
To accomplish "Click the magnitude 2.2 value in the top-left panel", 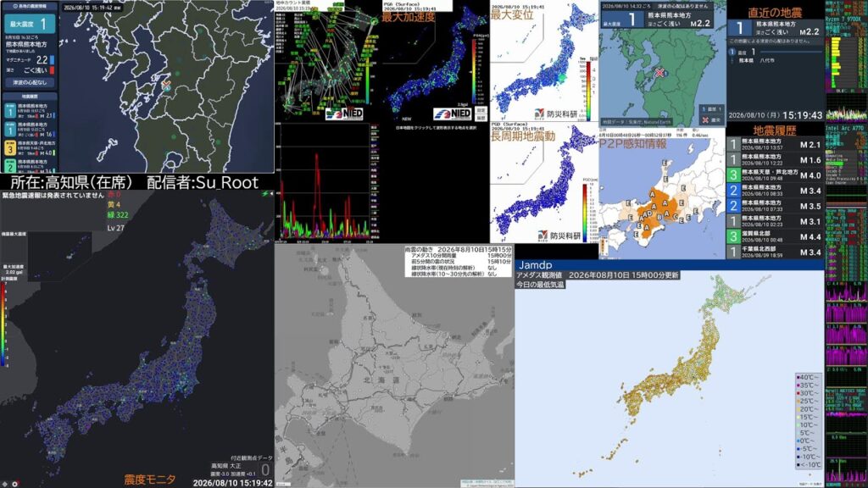I will pos(42,60).
